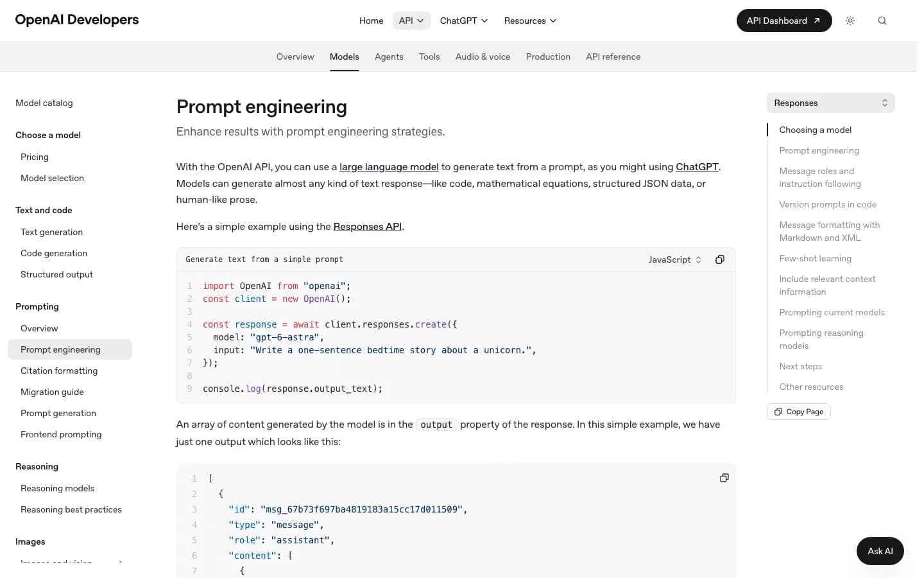Jump to Few-shot learning section
Screen dimensions: 924x578
(x=816, y=258)
